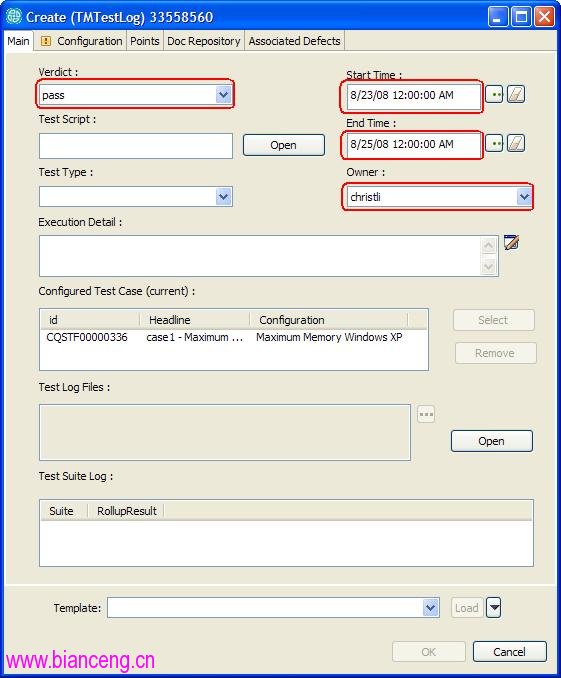Image resolution: width=561 pixels, height=678 pixels.
Task: Click the Suite column header
Action: 64,511
